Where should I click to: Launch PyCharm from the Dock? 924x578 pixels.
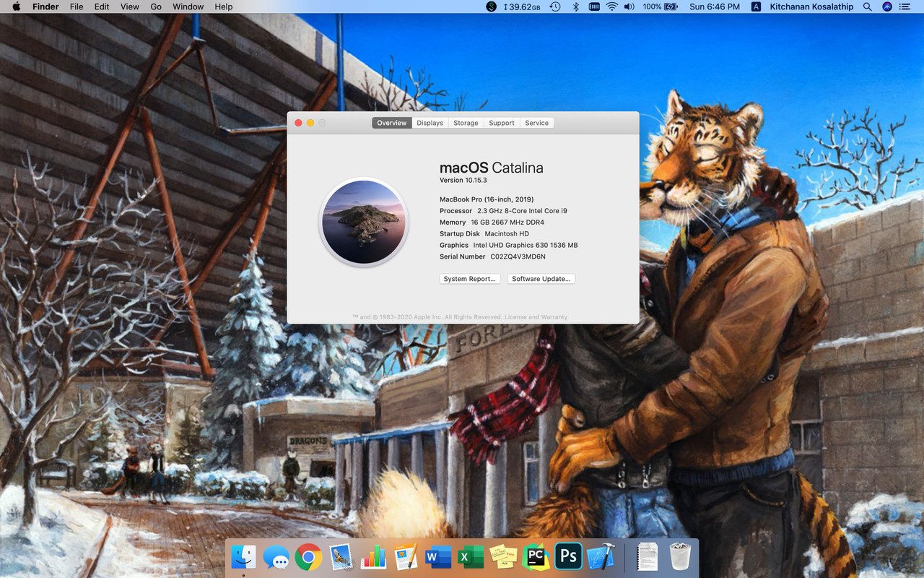click(536, 557)
